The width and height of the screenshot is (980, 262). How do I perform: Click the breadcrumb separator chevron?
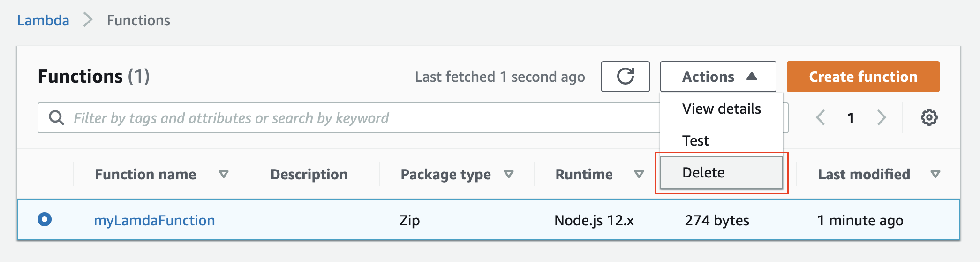click(88, 20)
